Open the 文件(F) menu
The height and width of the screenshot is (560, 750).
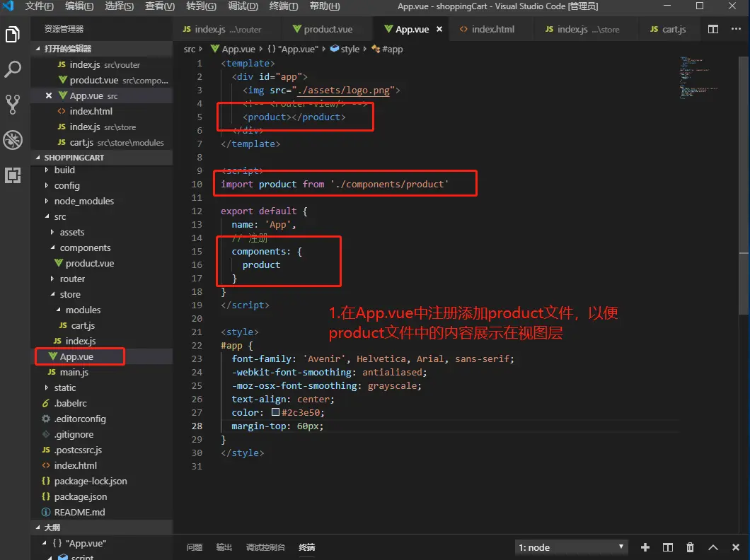(x=39, y=6)
